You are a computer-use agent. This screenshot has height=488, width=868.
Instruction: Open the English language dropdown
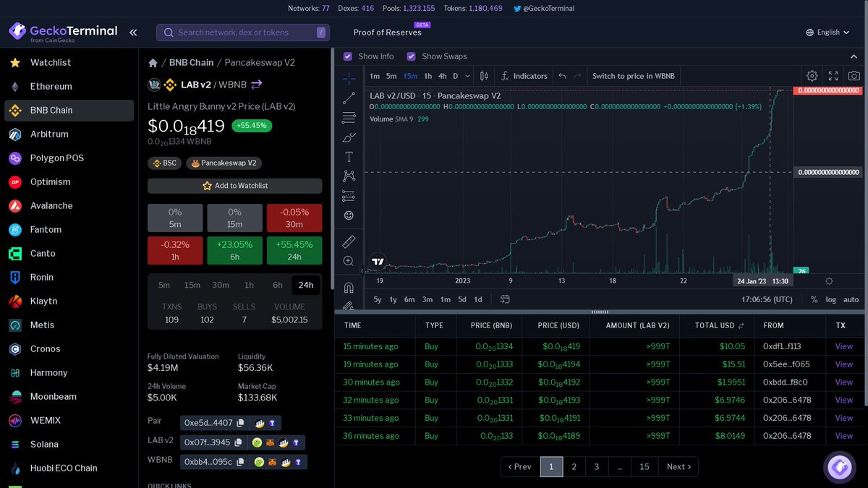828,33
